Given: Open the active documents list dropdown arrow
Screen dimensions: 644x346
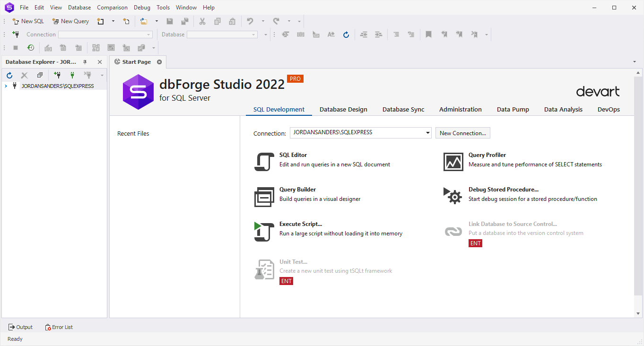Looking at the screenshot, I should coord(635,62).
